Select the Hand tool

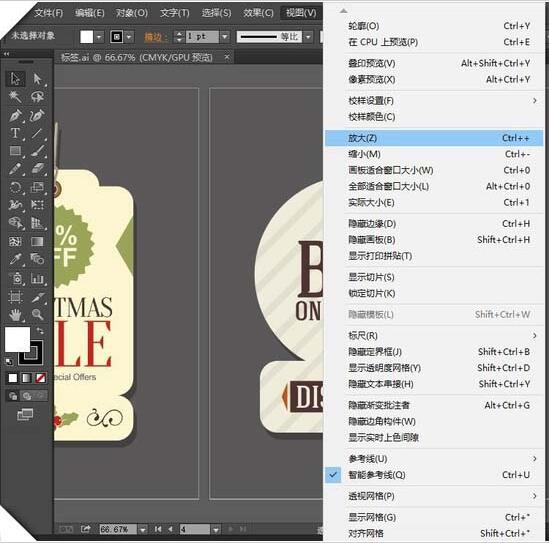pos(15,314)
